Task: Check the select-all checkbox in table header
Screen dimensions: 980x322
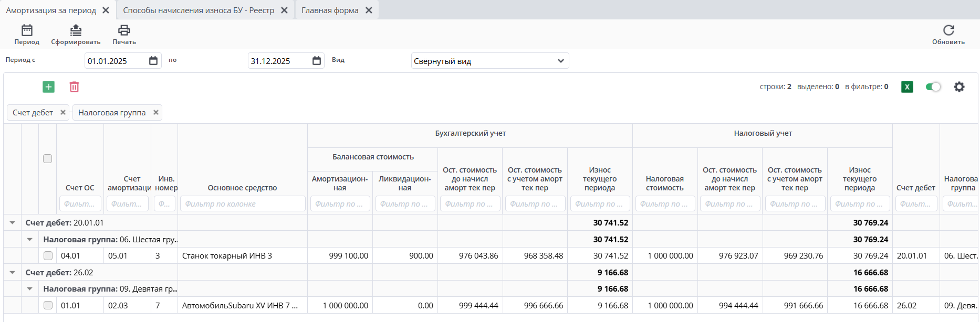Action: click(x=48, y=159)
